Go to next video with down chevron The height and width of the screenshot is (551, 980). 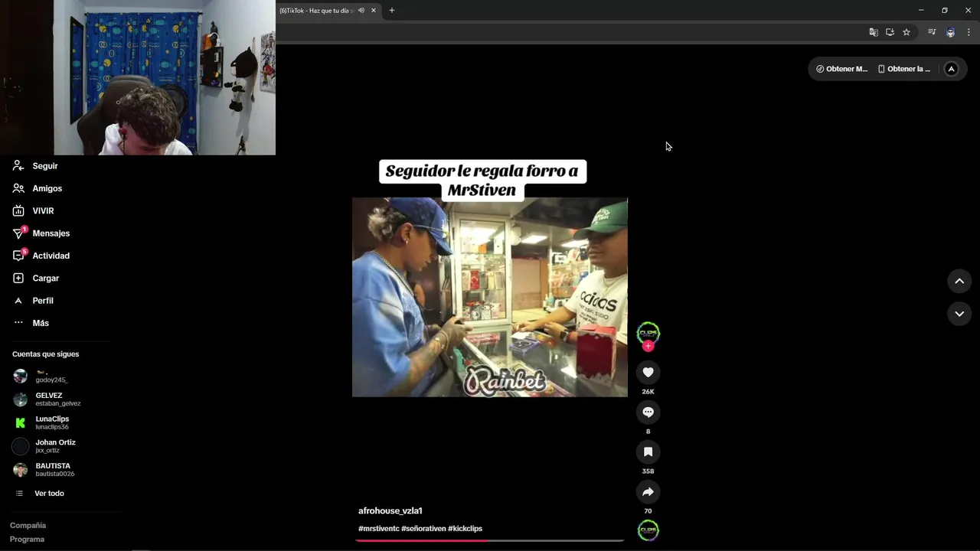(x=959, y=314)
